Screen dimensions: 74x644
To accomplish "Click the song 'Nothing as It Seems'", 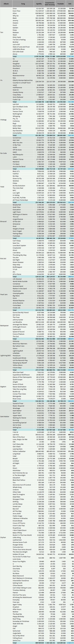I will tap(20, 214).
